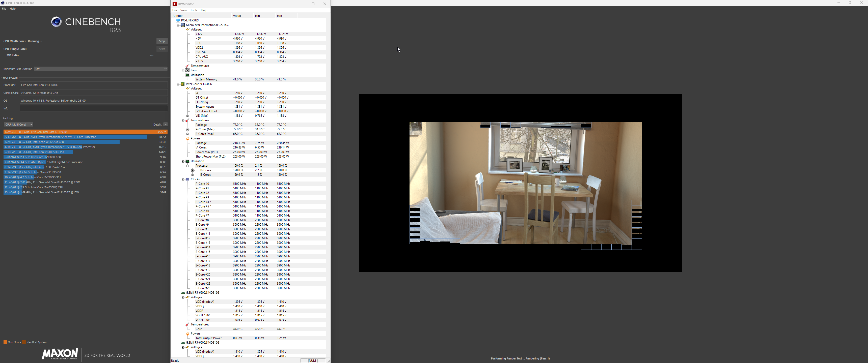Click the flame Powers icon under Intel Core i9
This screenshot has width=868, height=363.
click(x=187, y=138)
